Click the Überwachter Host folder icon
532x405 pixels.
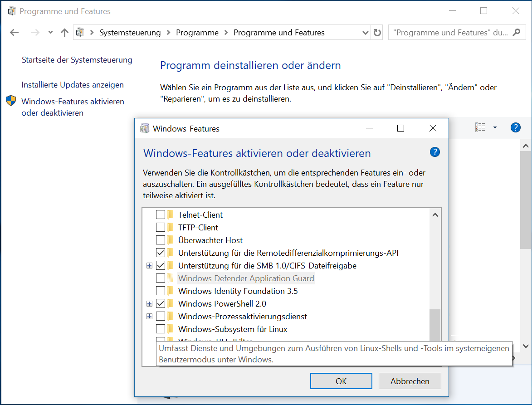click(171, 240)
